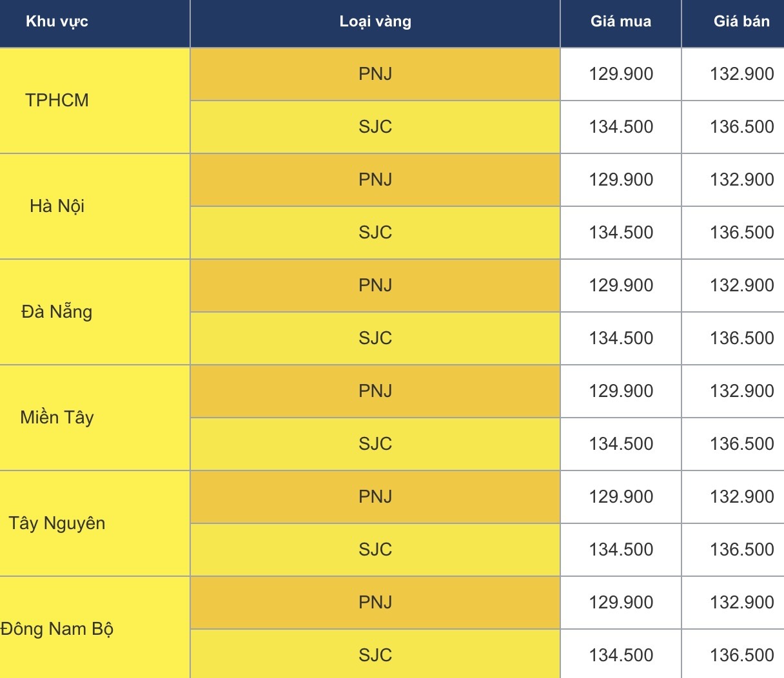Click PNJ gold type in Đông Nam Bộ row

coord(375,603)
